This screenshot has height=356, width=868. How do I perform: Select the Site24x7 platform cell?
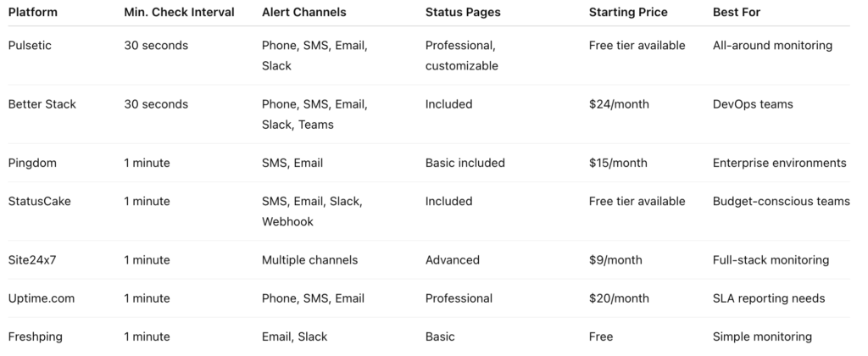[x=32, y=260]
